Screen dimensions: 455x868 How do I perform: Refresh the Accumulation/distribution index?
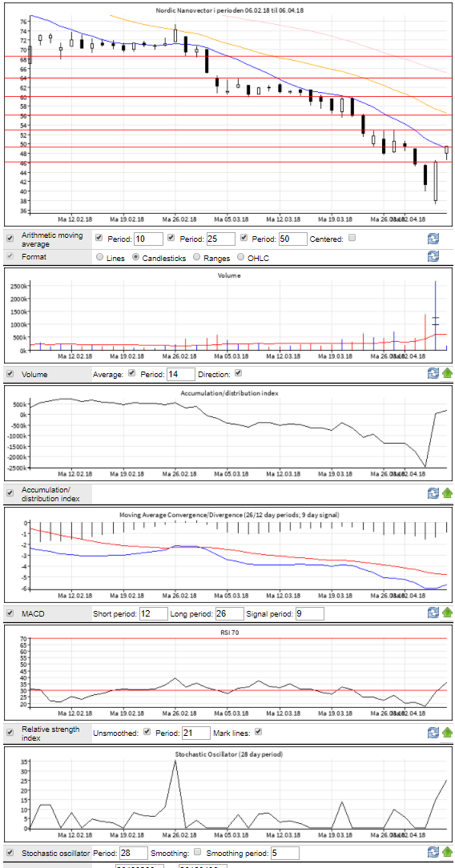pos(433,492)
